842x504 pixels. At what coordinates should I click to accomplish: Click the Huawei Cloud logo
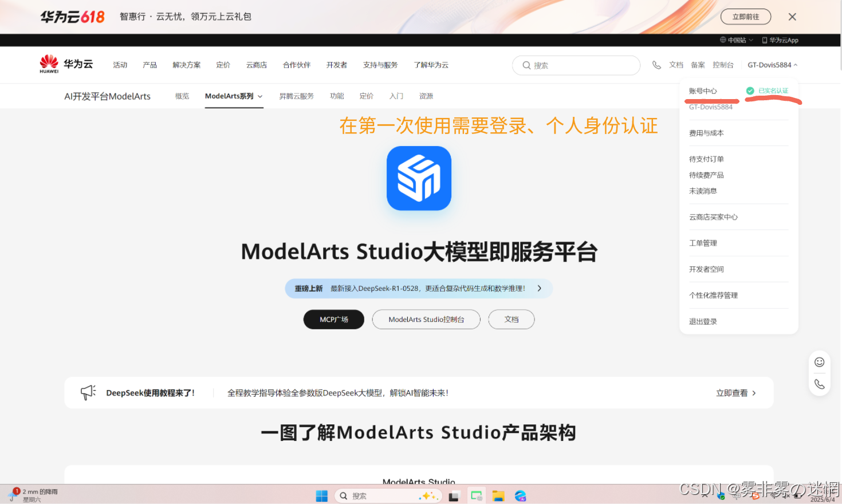(66, 64)
